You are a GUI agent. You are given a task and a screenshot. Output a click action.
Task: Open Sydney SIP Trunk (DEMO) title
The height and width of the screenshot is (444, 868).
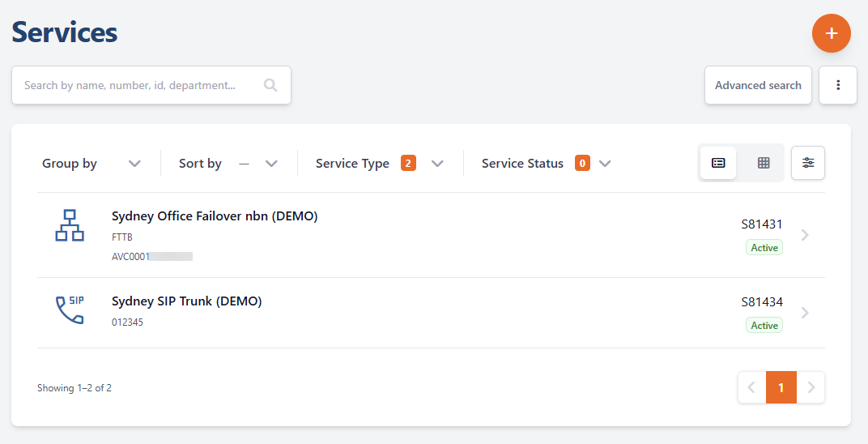(x=186, y=301)
